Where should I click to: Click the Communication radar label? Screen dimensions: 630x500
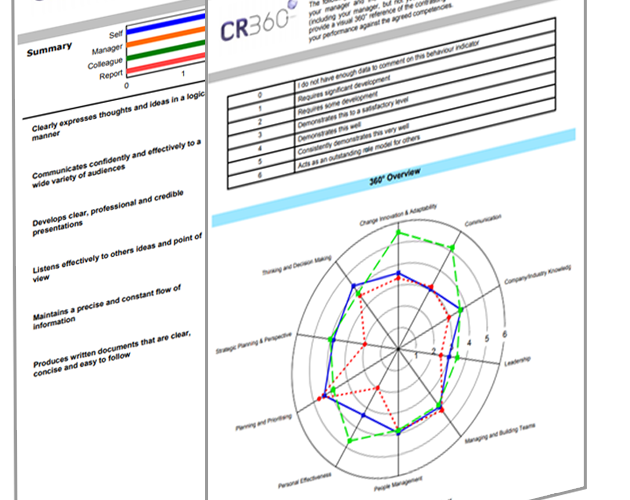click(x=483, y=220)
